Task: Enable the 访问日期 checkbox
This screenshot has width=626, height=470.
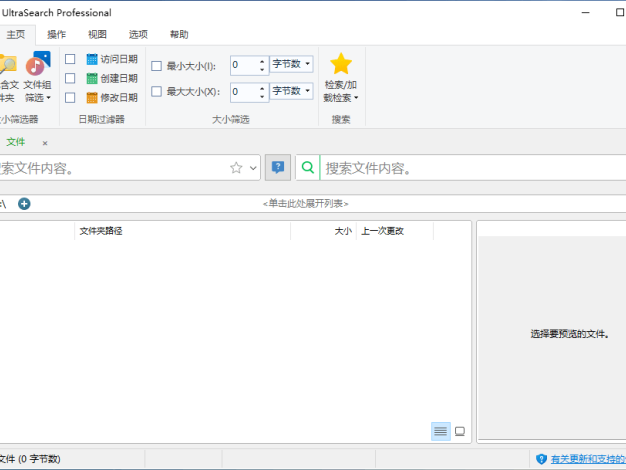Action: coord(70,59)
